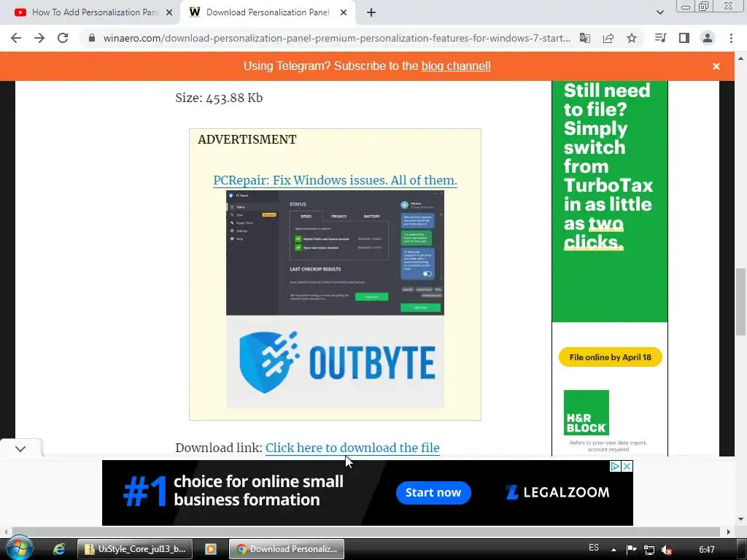
Task: Expand the tab search chevron
Action: coord(659,12)
